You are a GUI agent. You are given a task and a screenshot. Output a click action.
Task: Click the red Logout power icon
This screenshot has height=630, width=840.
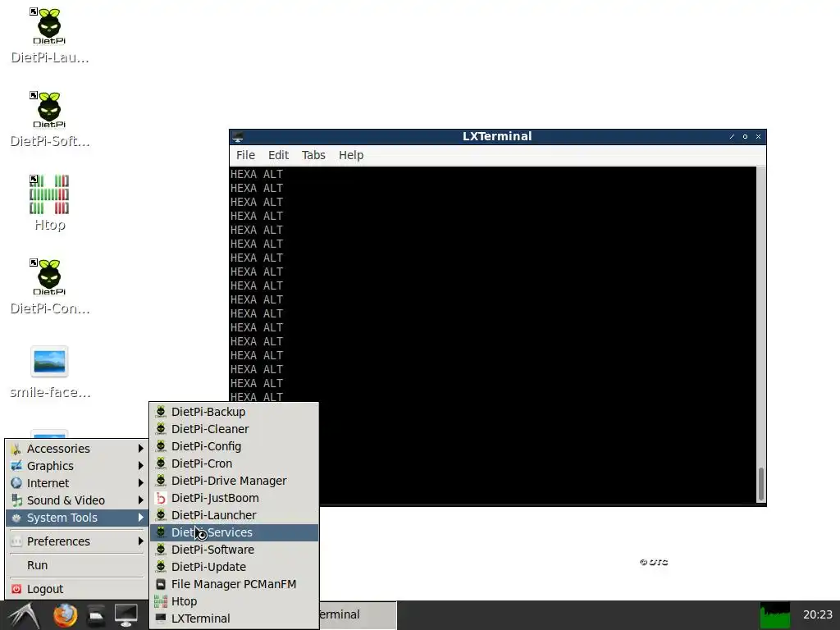click(x=16, y=589)
